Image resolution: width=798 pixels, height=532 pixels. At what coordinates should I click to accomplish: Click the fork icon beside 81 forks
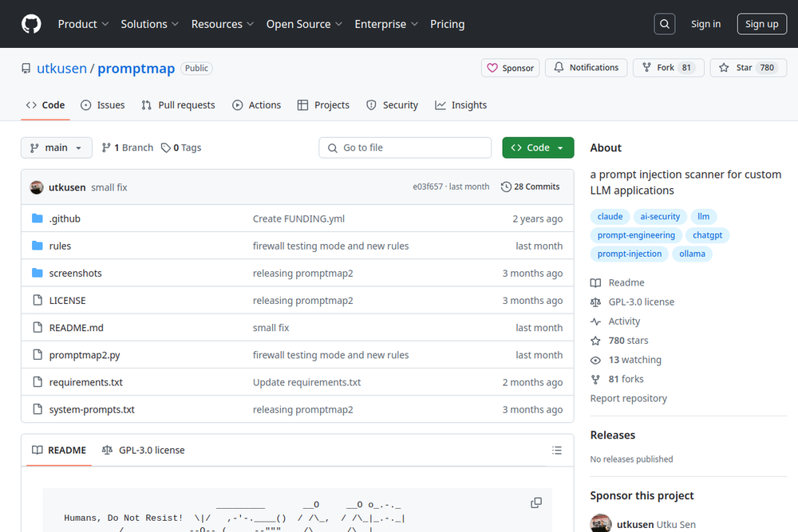pos(595,380)
